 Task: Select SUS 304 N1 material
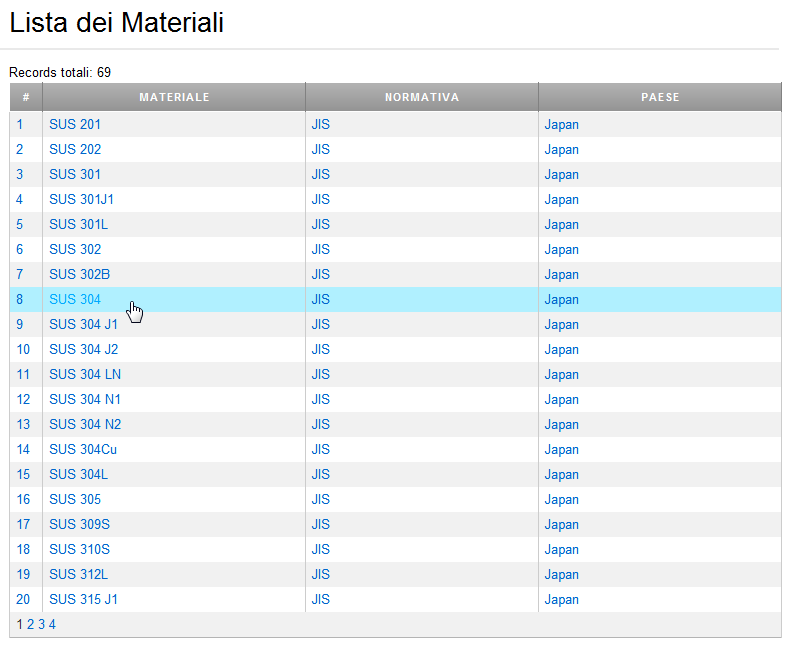(x=85, y=399)
